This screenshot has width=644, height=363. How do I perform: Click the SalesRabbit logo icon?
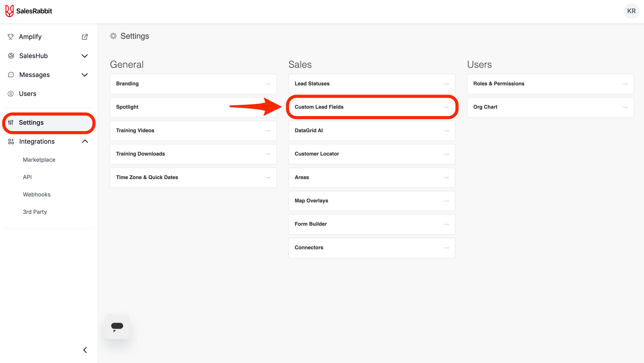pyautogui.click(x=9, y=11)
